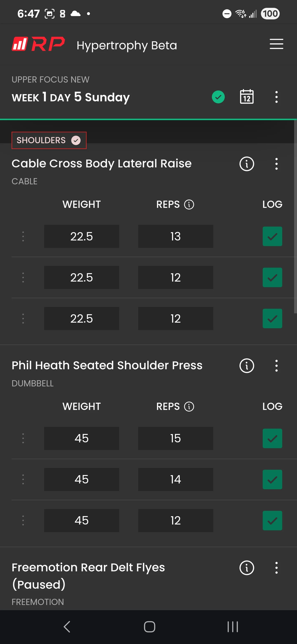Open the hamburger menu in the header
Viewport: 297px width, 644px height.
tap(276, 44)
